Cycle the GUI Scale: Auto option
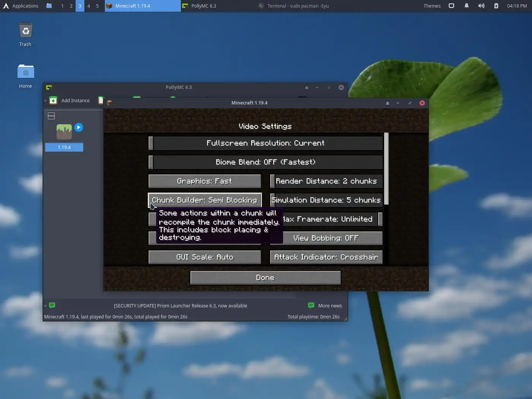 point(204,257)
